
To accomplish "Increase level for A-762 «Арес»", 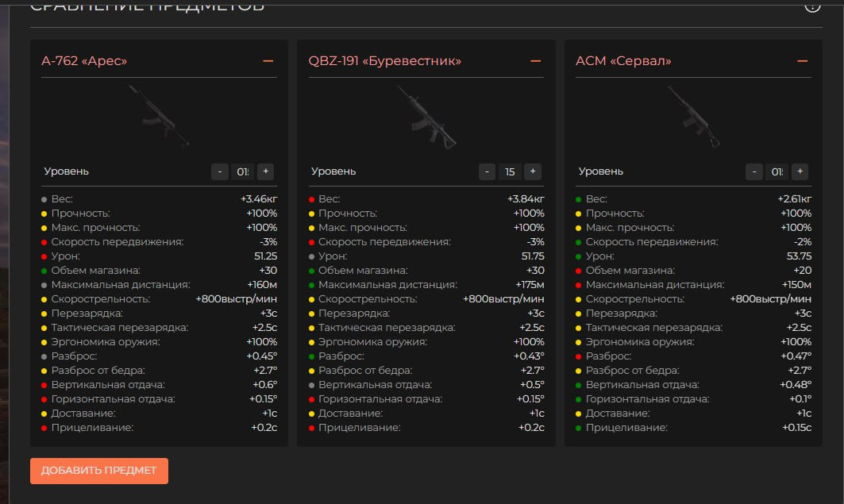I will [265, 171].
